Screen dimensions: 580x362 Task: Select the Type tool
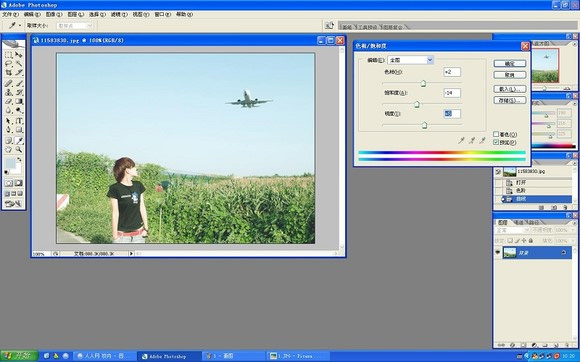pos(18,121)
